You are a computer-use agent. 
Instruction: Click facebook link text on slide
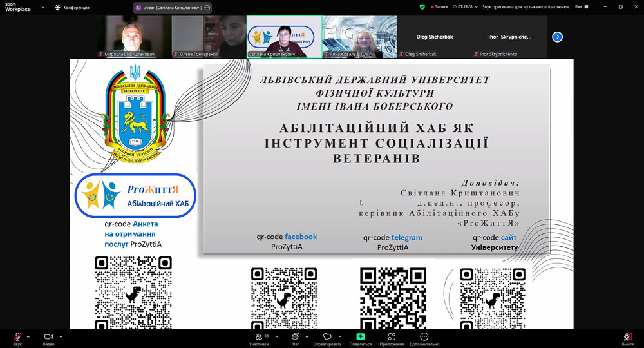[x=301, y=237]
